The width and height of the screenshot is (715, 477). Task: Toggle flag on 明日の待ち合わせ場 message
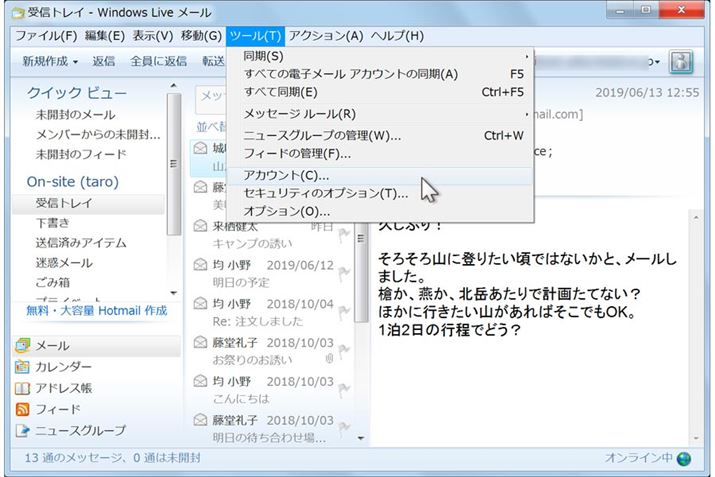click(344, 427)
